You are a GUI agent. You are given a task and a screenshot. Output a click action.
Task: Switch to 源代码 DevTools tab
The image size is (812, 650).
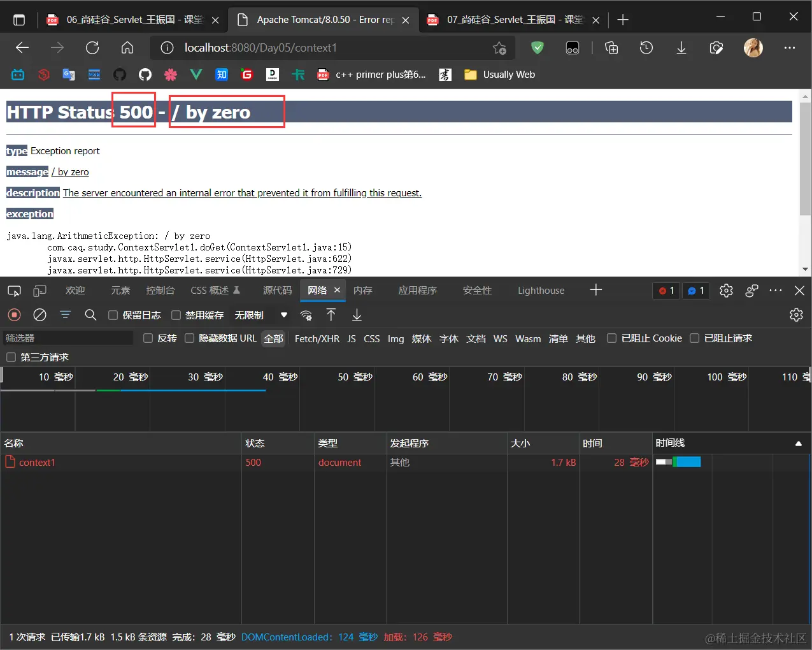277,291
